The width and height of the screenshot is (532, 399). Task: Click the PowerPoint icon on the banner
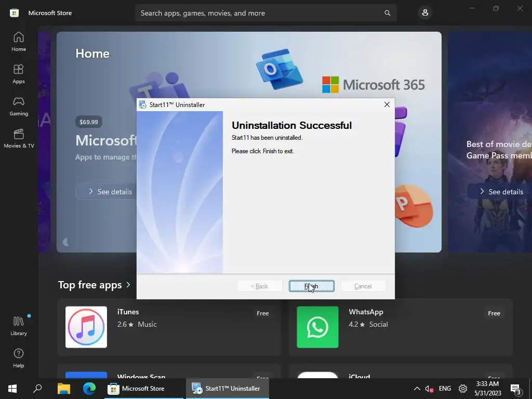coord(414,206)
